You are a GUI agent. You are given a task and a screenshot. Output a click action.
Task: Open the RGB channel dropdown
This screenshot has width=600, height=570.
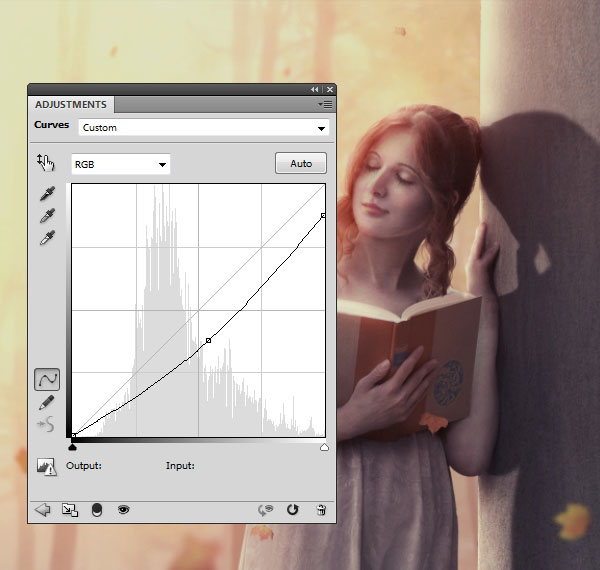[x=121, y=164]
